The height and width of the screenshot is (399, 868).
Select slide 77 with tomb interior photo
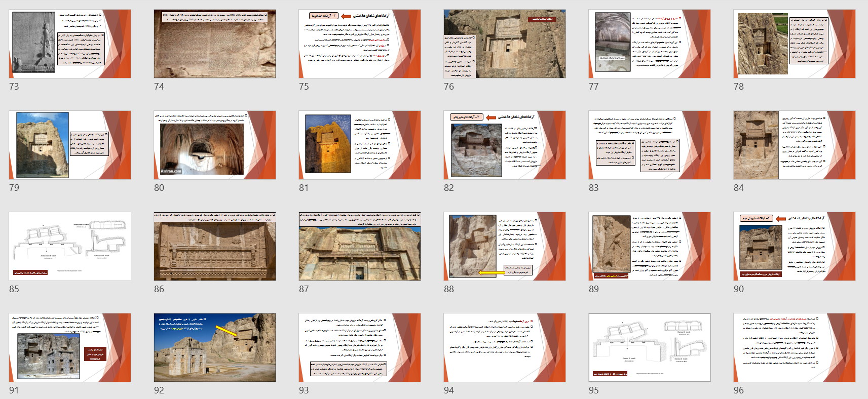(650, 44)
